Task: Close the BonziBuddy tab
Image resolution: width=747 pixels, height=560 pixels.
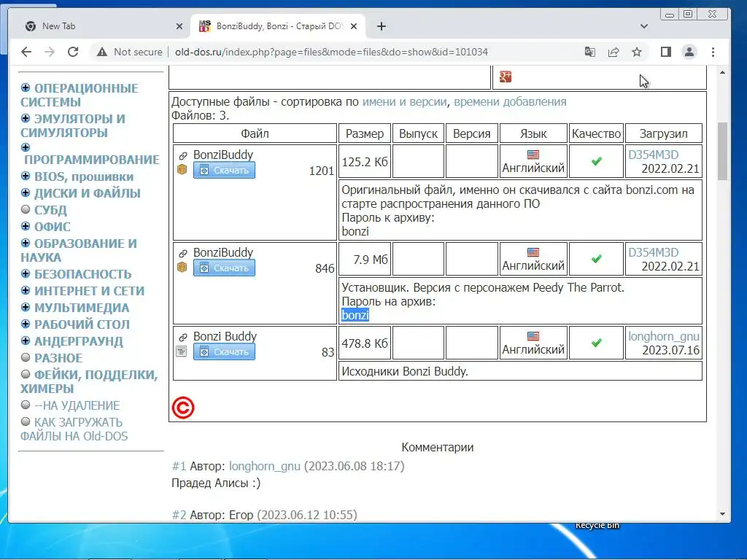Action: [x=354, y=26]
